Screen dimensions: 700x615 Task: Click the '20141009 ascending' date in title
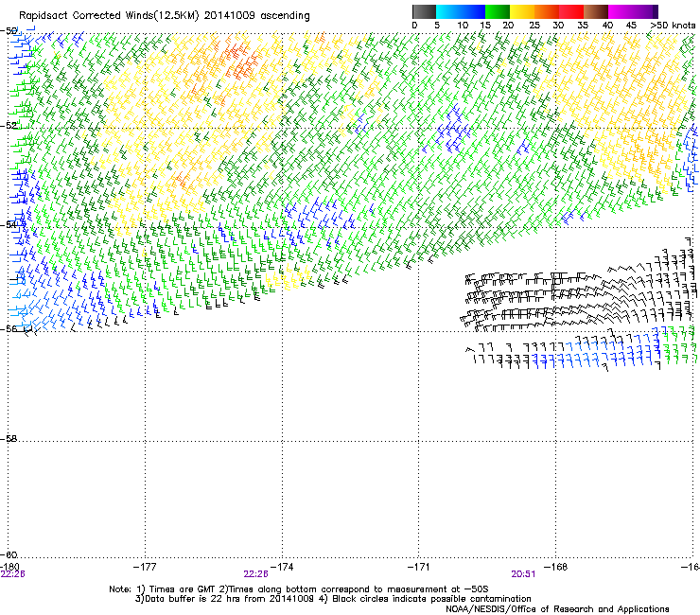256,16
